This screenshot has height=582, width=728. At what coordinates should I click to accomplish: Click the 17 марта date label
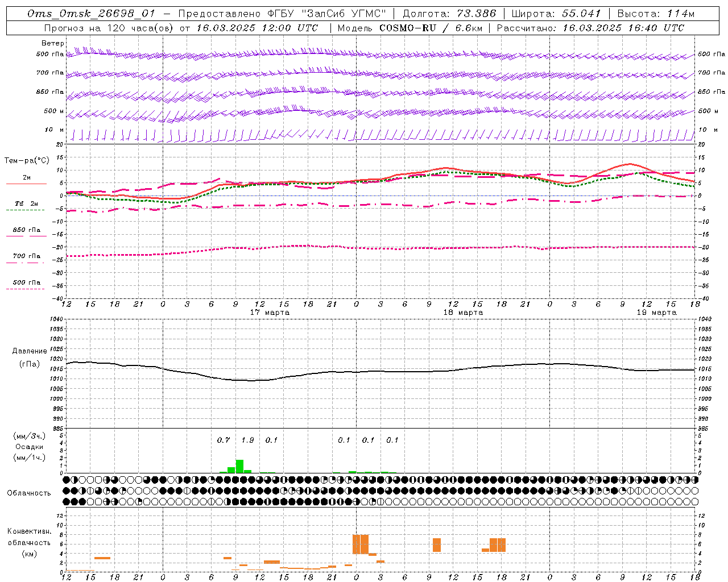pyautogui.click(x=270, y=312)
